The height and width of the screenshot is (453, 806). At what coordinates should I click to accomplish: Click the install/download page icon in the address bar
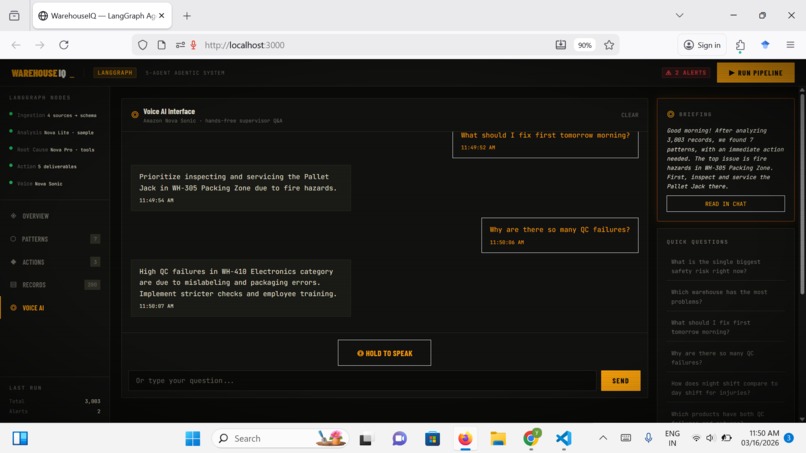[x=561, y=45]
